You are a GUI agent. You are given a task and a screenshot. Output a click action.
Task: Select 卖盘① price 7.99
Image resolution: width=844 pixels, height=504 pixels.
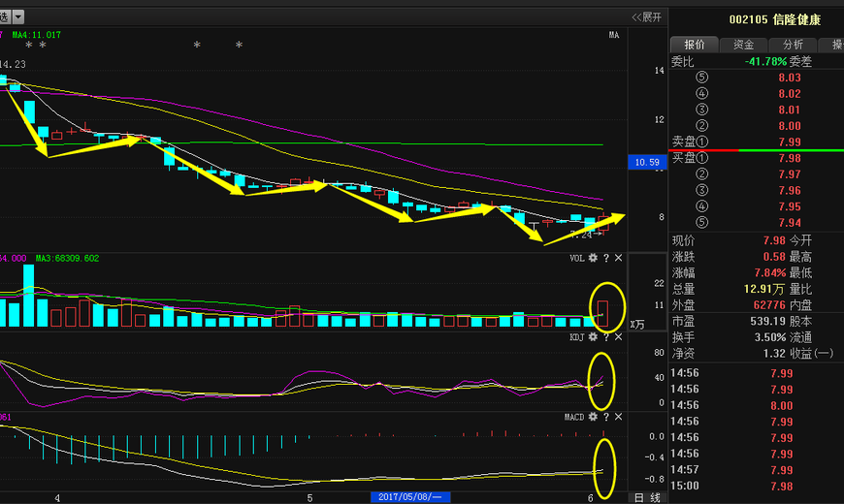coord(790,142)
